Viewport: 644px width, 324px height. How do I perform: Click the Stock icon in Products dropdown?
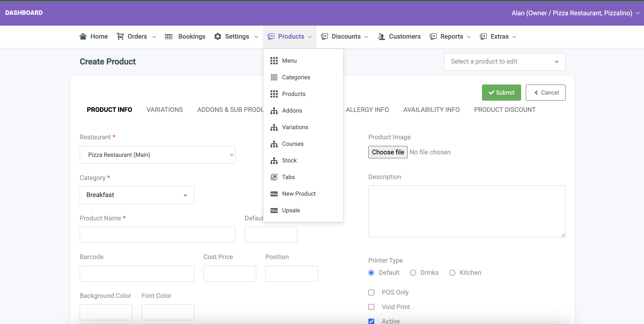pos(274,160)
